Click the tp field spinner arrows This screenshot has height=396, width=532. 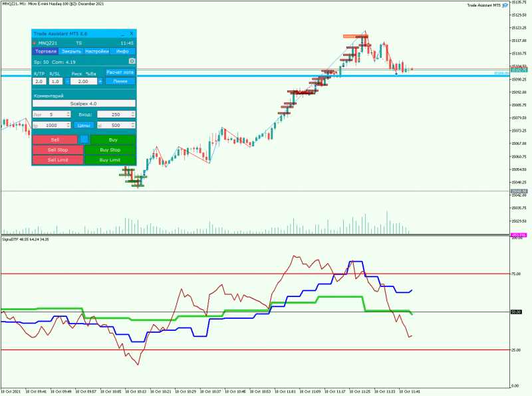pos(68,125)
